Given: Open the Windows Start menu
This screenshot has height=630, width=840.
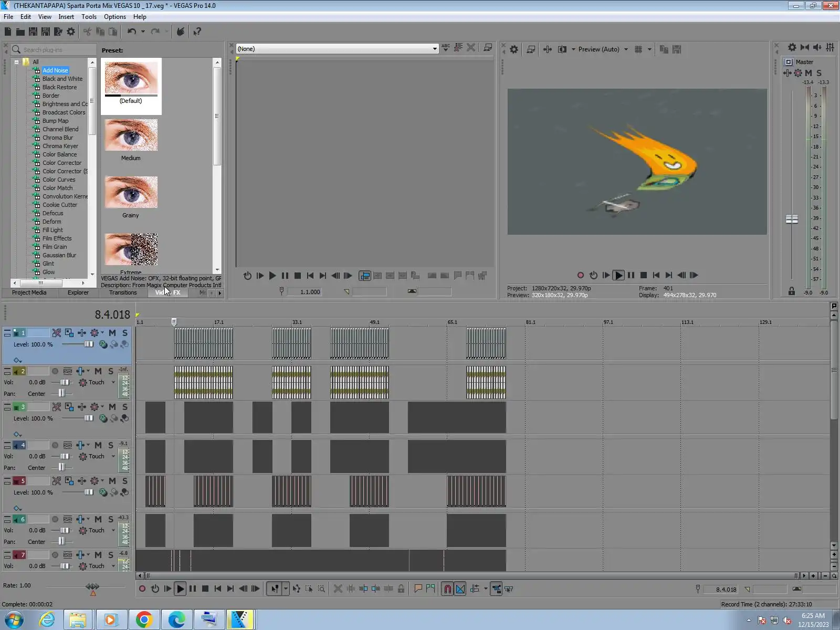Looking at the screenshot, I should (x=14, y=620).
